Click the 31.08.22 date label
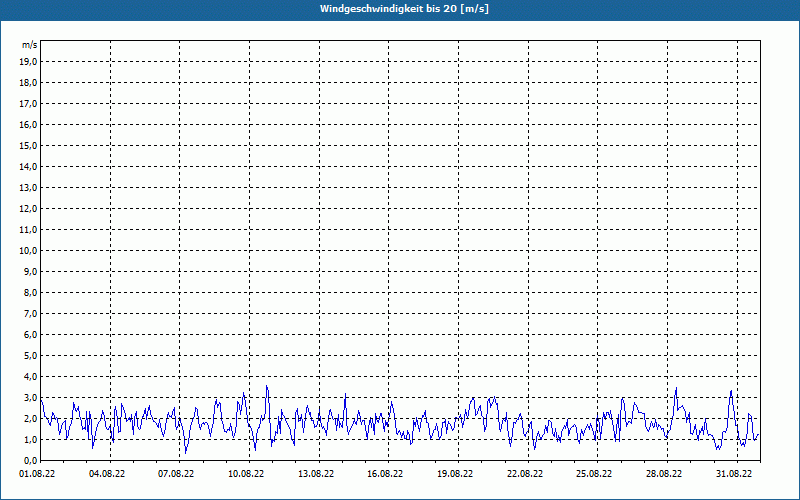The height and width of the screenshot is (500, 800). click(x=733, y=474)
